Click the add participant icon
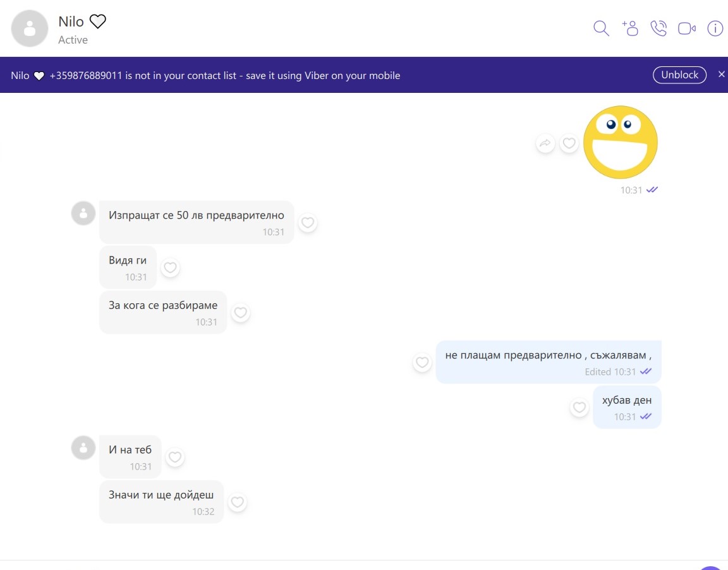Viewport: 728px width, 570px height. 630,28
